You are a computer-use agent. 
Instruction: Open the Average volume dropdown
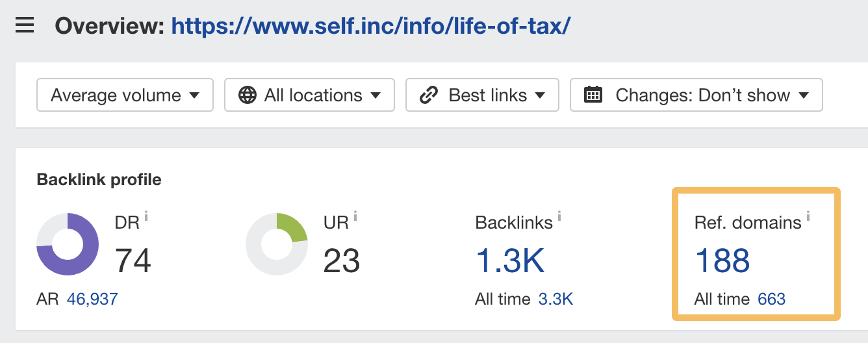(x=125, y=95)
